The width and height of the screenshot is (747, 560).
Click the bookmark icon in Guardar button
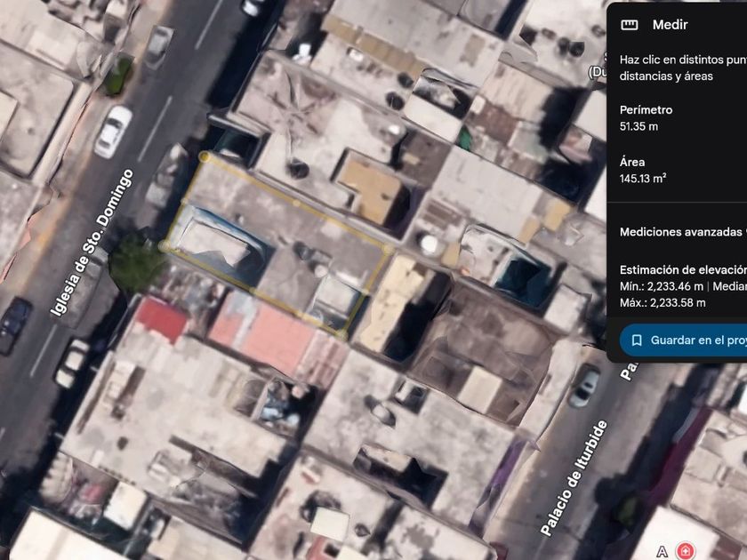(637, 340)
